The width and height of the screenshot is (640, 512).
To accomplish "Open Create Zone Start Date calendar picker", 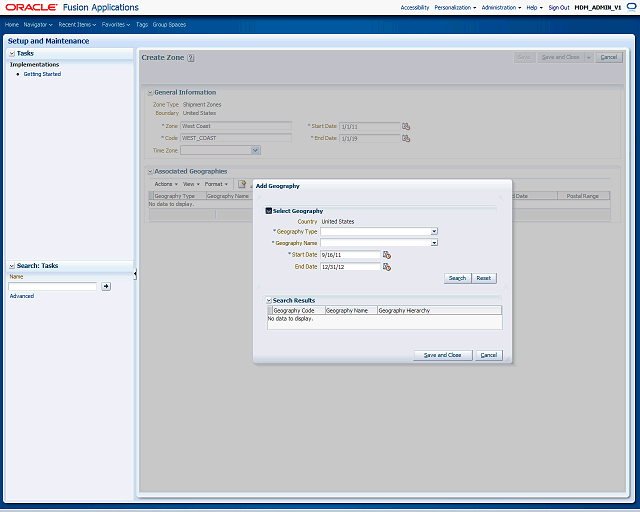I will coord(406,127).
